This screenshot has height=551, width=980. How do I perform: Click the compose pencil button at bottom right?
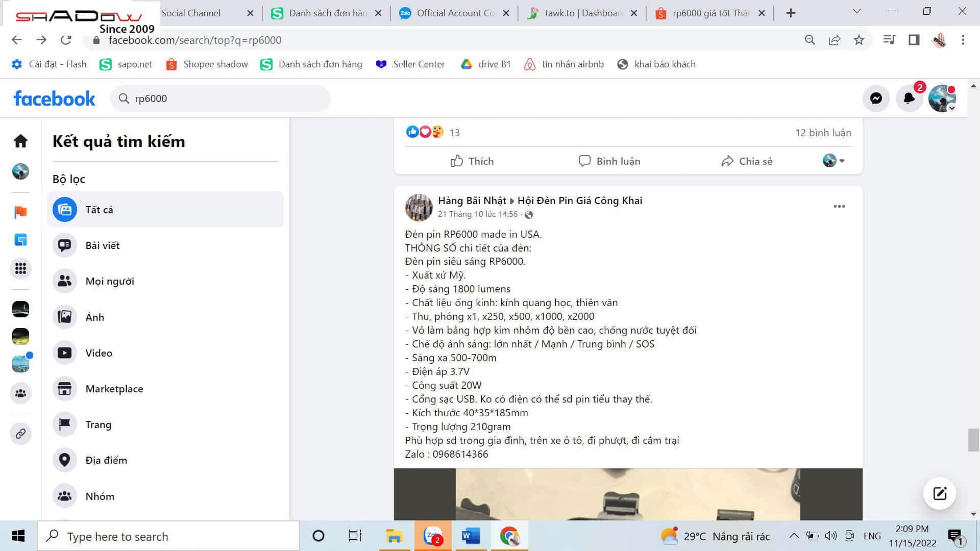(939, 493)
